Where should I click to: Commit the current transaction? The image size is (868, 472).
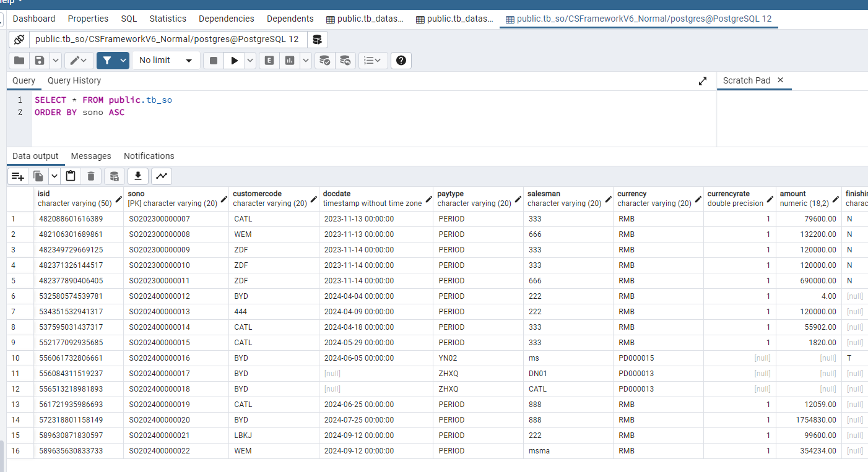324,60
